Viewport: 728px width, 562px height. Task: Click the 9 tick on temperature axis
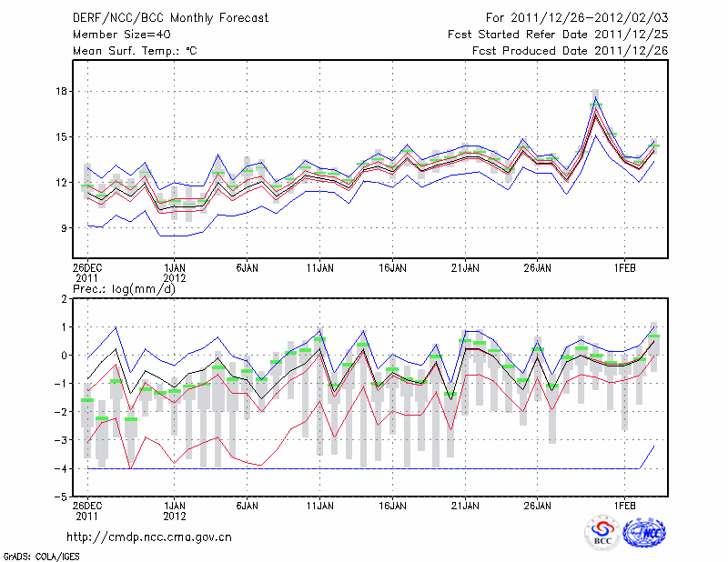(x=64, y=227)
